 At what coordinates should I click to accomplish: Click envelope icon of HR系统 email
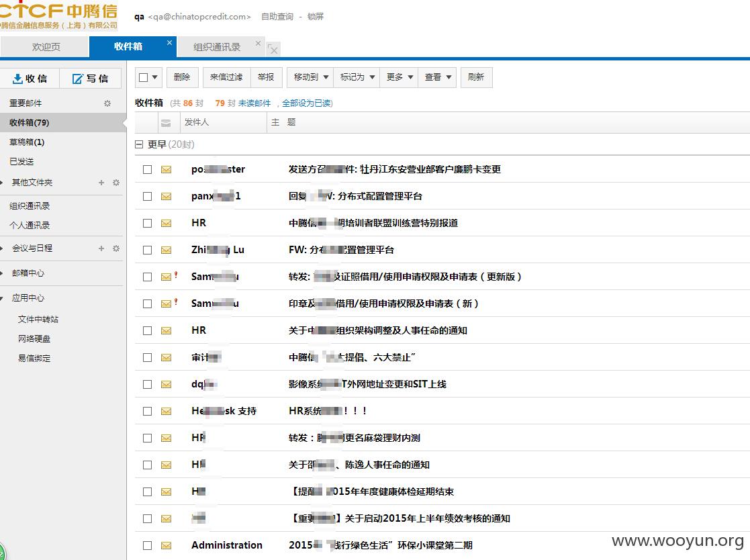tap(166, 411)
